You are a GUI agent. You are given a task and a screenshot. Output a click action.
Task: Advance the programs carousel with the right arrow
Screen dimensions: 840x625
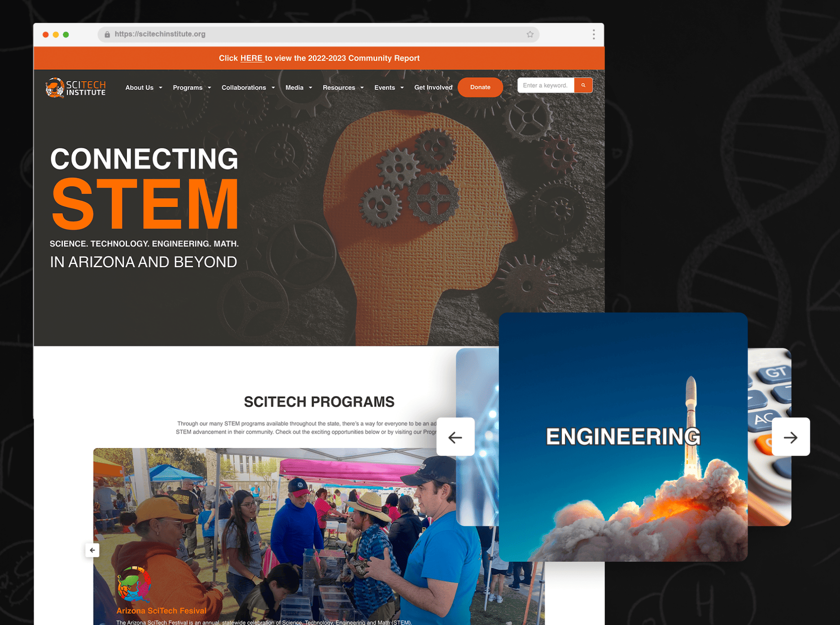click(791, 436)
